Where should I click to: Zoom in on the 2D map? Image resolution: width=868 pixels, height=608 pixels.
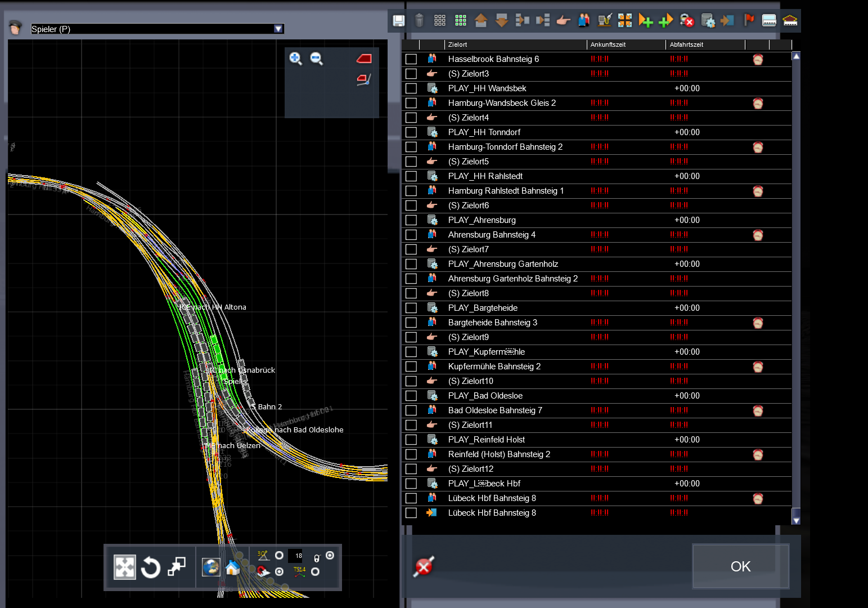(295, 58)
